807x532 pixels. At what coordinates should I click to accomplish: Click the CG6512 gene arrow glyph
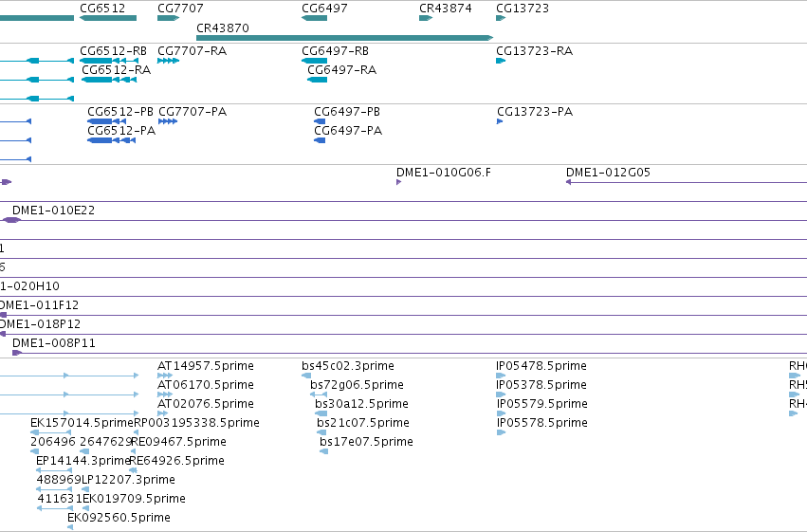tap(108, 18)
